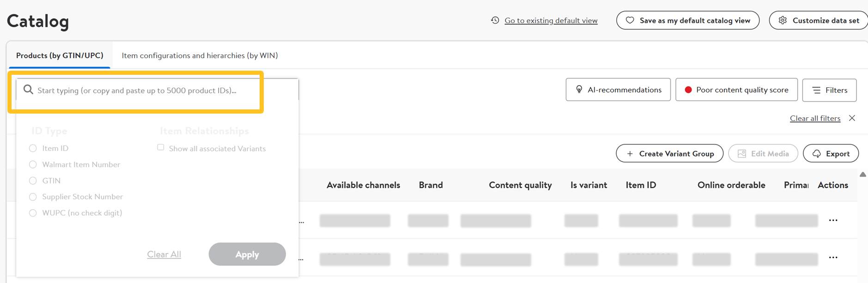Click the heart icon for default view

630,20
